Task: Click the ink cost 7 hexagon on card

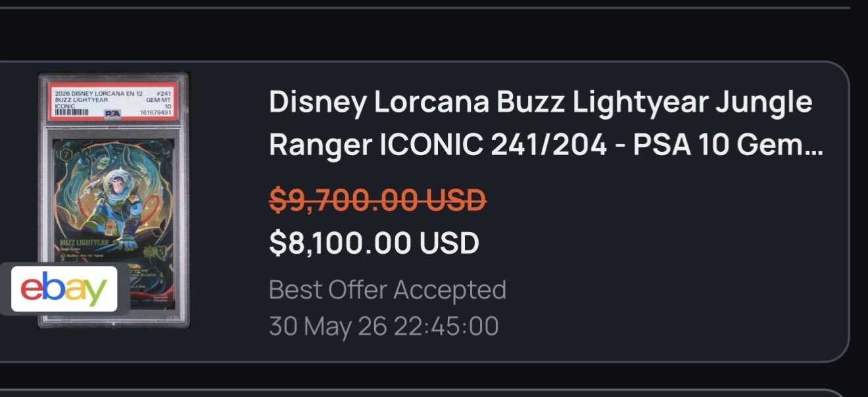Action: point(64,154)
